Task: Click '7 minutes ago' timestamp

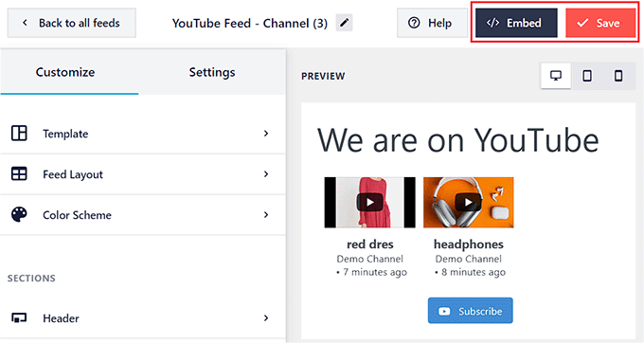Action: click(375, 272)
